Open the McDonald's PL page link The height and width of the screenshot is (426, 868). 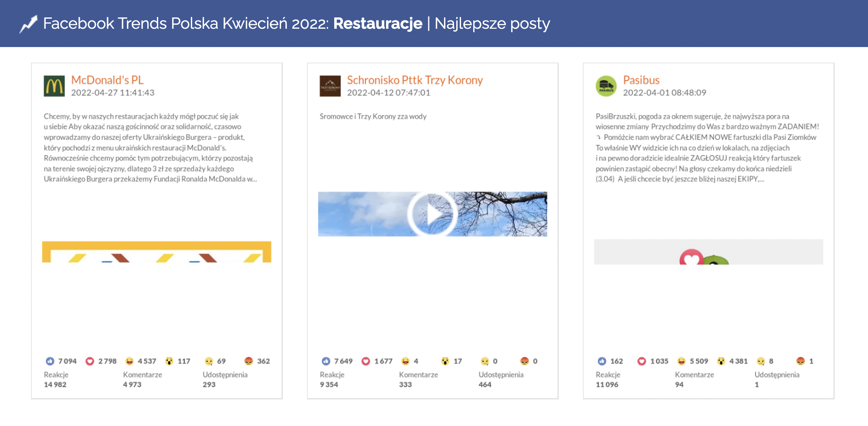pyautogui.click(x=107, y=80)
